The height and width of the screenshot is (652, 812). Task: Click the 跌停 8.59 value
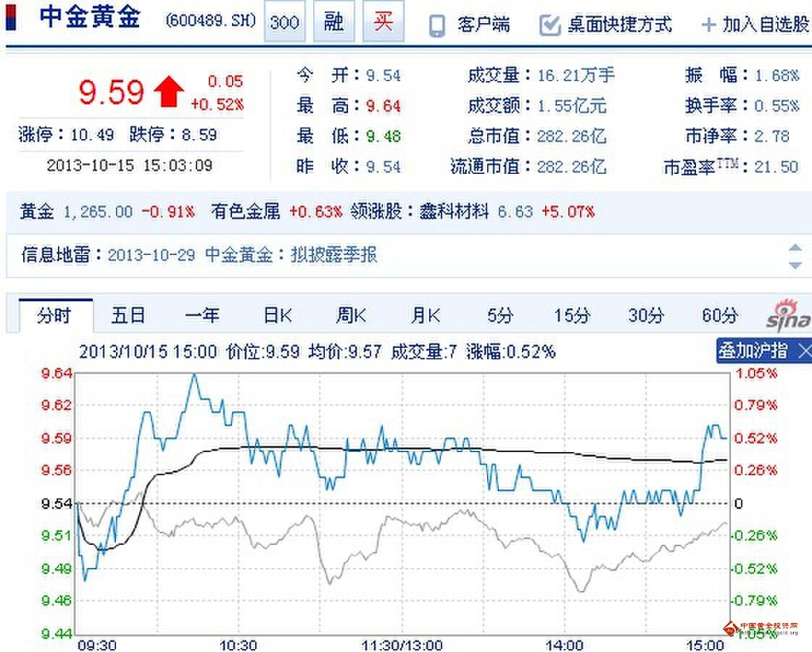pos(199,135)
